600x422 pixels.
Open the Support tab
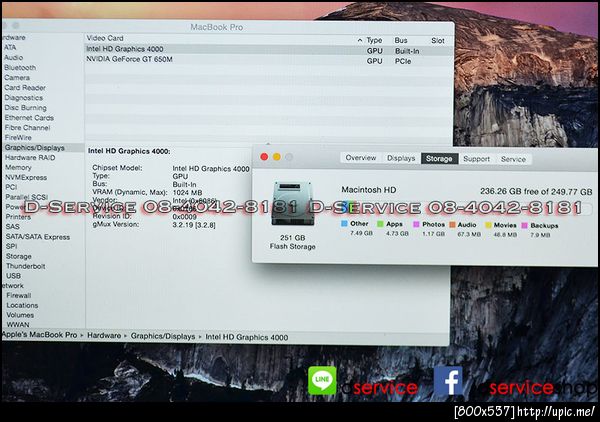476,159
